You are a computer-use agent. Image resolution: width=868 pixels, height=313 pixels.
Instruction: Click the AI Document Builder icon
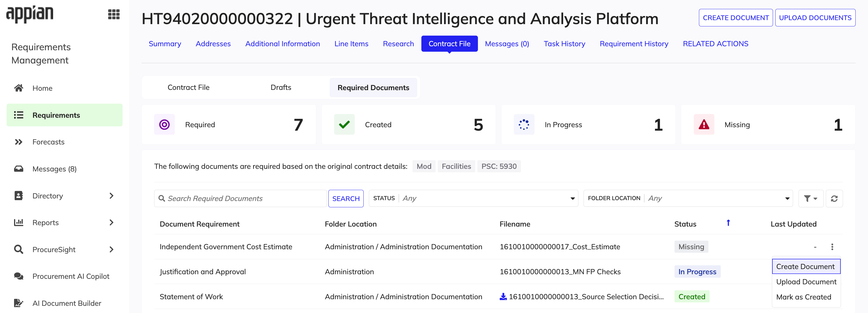point(19,303)
